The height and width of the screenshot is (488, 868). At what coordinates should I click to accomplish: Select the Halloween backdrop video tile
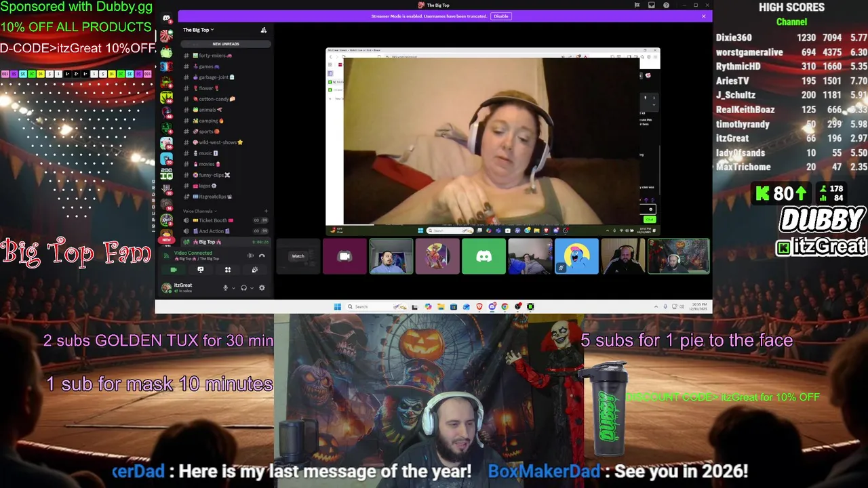[x=679, y=256]
